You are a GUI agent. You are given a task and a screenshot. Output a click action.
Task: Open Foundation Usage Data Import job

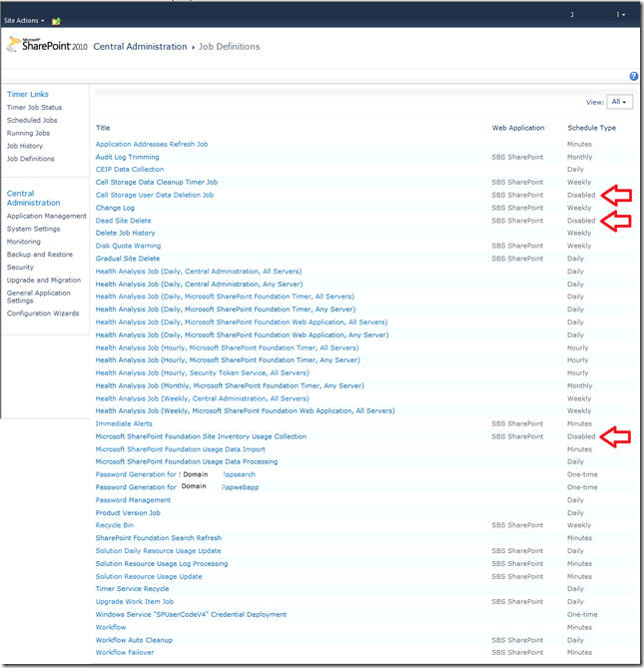pyautogui.click(x=180, y=449)
